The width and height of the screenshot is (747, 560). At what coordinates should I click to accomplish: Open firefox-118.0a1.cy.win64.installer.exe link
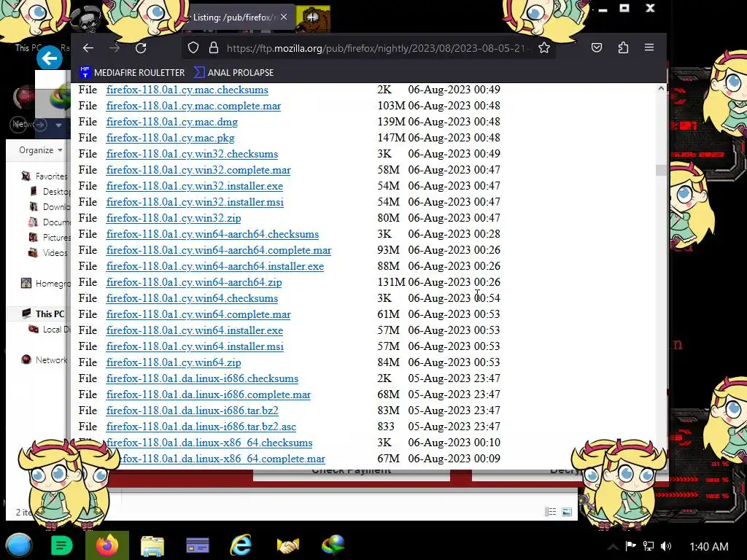194,330
